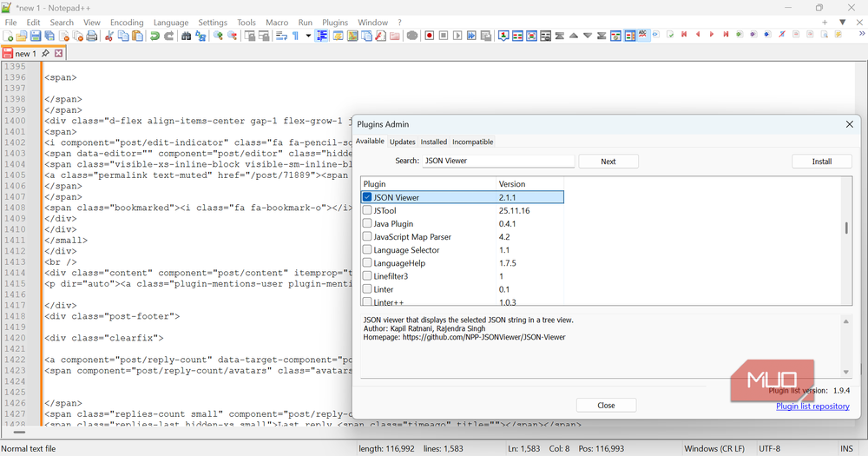This screenshot has width=868, height=456.
Task: Check the Language Selector checkbox
Action: click(367, 249)
